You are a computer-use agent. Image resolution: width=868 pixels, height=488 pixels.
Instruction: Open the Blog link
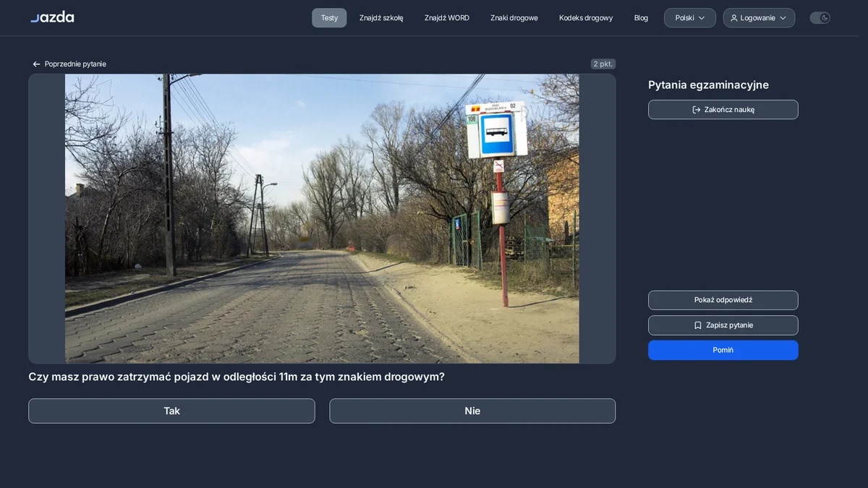point(641,18)
